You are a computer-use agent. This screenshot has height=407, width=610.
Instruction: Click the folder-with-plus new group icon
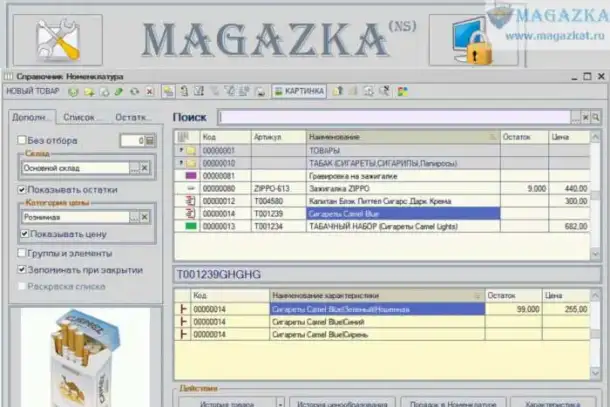(x=89, y=92)
